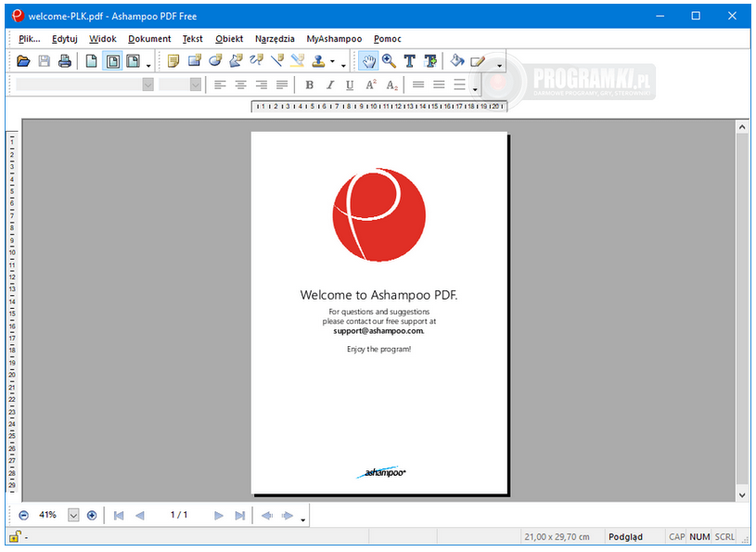Image resolution: width=756 pixels, height=552 pixels.
Task: Click the Print icon
Action: pos(65,61)
